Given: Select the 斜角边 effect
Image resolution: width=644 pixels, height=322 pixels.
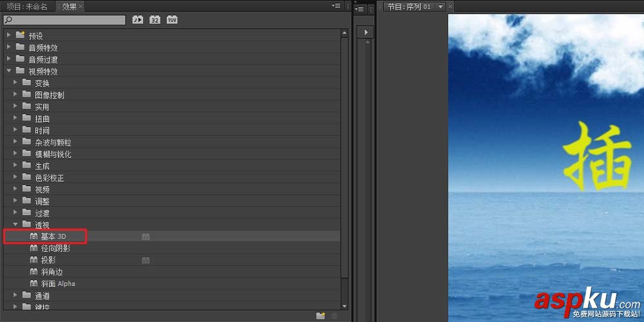Looking at the screenshot, I should click(52, 272).
